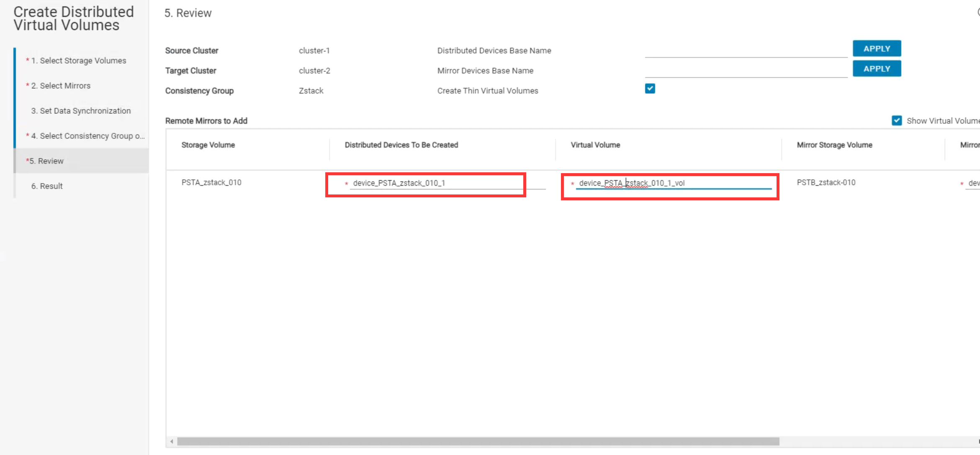Focus Distributed Devices Base Name field
Image resolution: width=980 pixels, height=455 pixels.
[x=746, y=51]
